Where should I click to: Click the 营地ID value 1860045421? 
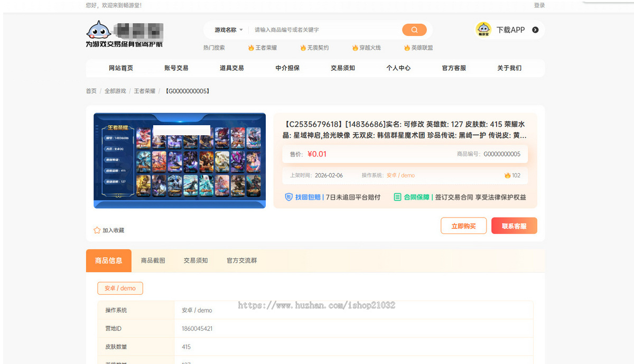tap(197, 329)
